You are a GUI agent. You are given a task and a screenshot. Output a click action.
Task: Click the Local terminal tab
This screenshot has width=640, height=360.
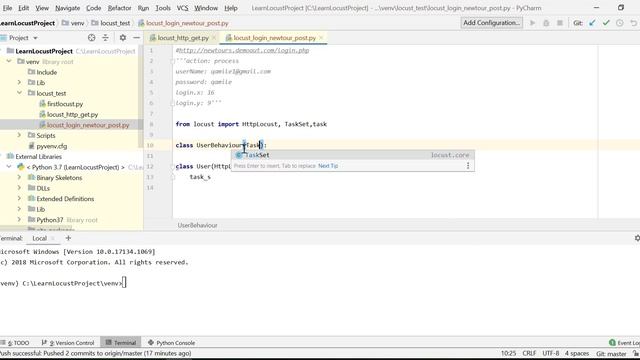[40, 238]
